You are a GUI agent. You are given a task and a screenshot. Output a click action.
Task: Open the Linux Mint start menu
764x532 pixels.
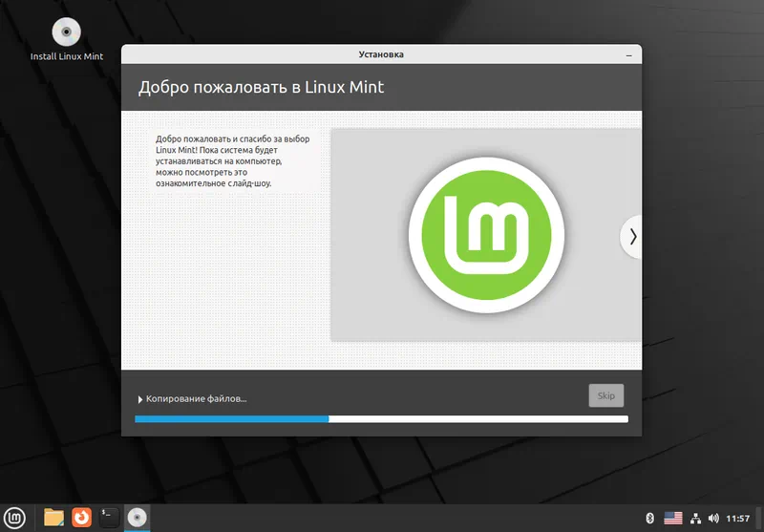pyautogui.click(x=15, y=518)
